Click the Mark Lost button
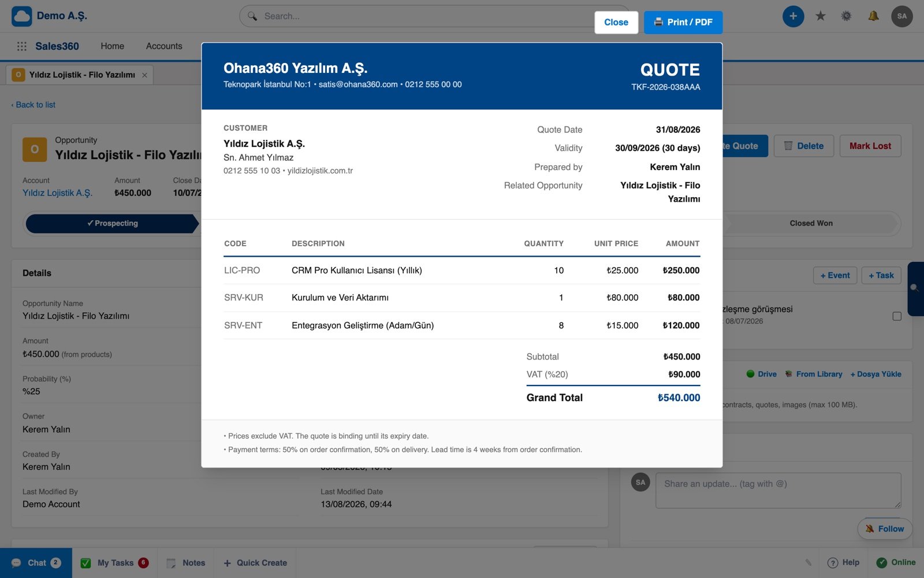Screen dimensions: 924x578 (870, 146)
